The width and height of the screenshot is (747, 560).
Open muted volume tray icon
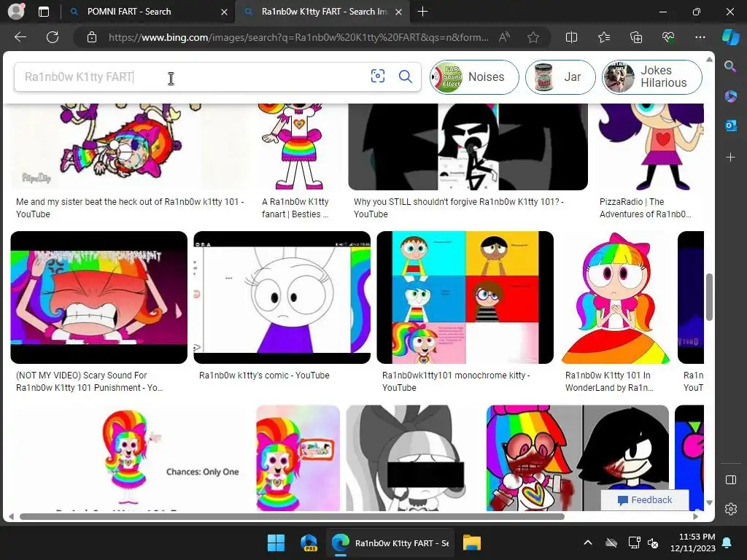653,542
